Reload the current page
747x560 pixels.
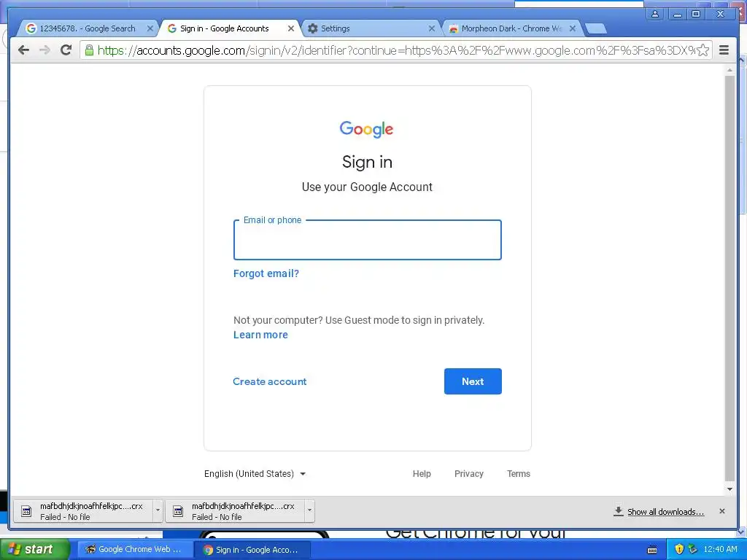(66, 50)
